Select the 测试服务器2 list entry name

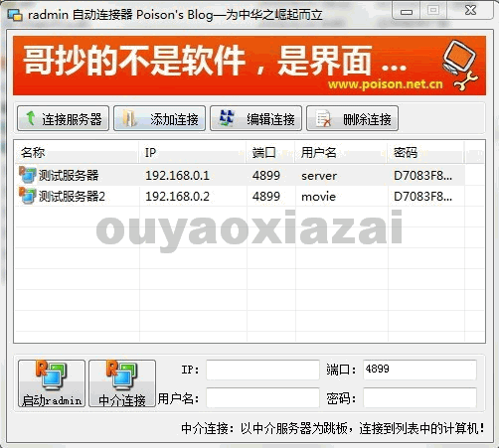pyautogui.click(x=72, y=197)
